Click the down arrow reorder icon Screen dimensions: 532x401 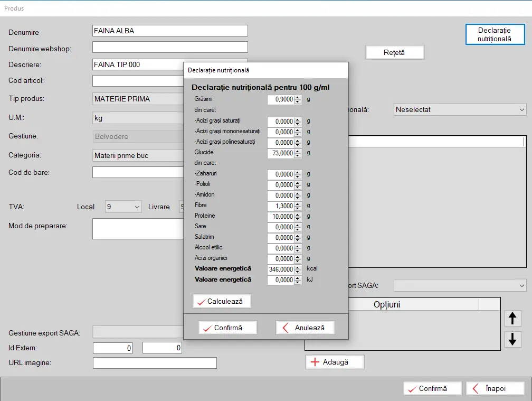point(512,339)
